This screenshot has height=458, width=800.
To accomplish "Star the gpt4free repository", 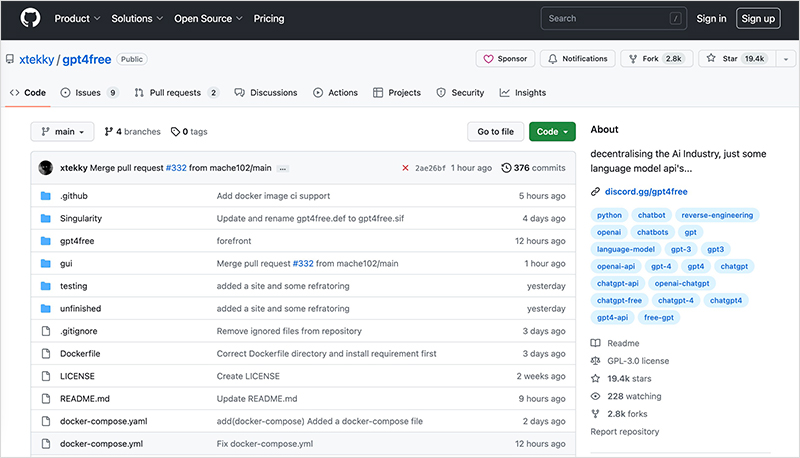I will [737, 59].
